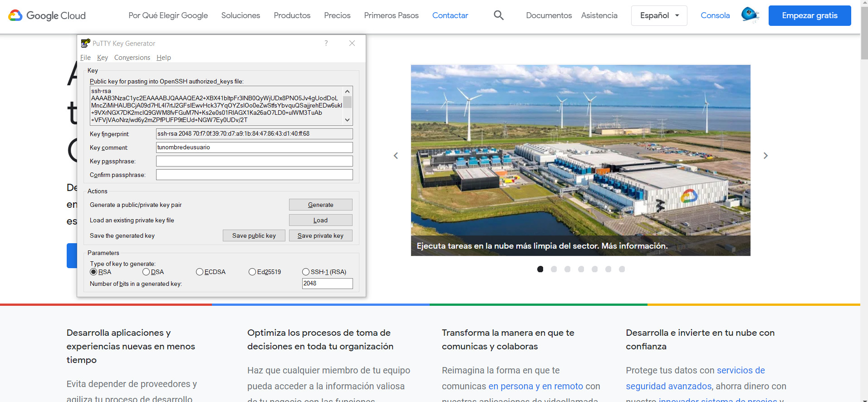Click the public key box scrollbar thumb
The width and height of the screenshot is (868, 402).
[x=348, y=102]
